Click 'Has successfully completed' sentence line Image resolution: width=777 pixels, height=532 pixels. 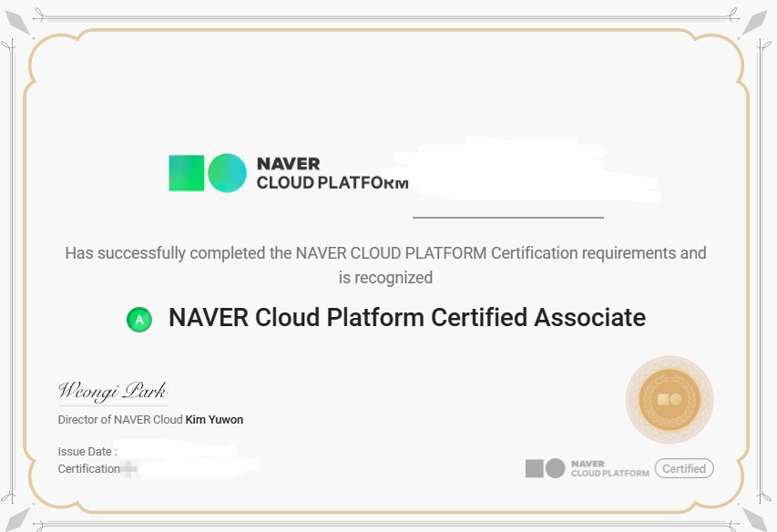tap(385, 253)
